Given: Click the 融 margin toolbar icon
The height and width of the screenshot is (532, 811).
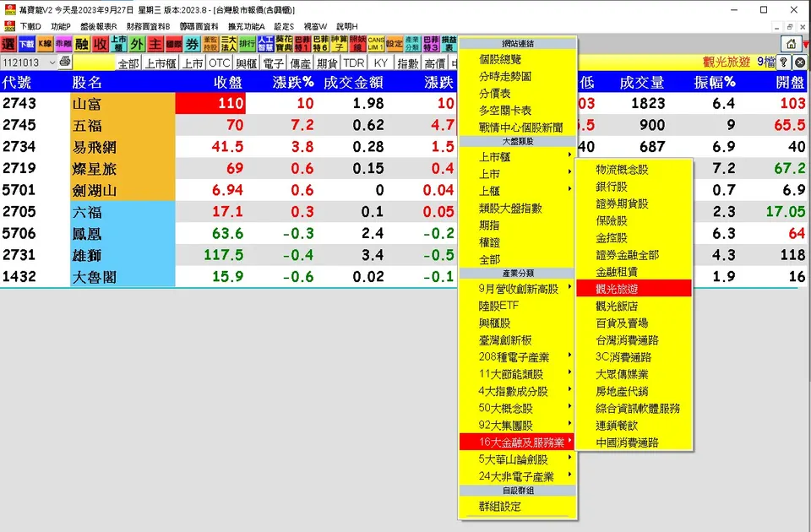Looking at the screenshot, I should point(82,45).
